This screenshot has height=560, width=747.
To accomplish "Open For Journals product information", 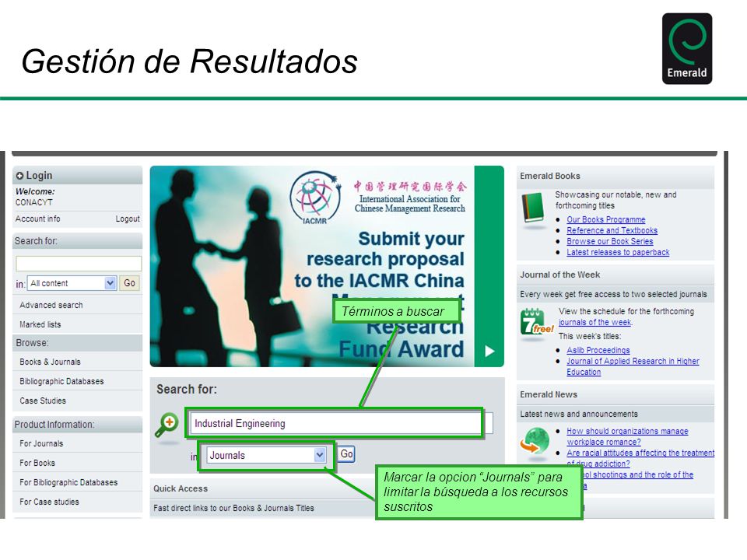I will (41, 443).
